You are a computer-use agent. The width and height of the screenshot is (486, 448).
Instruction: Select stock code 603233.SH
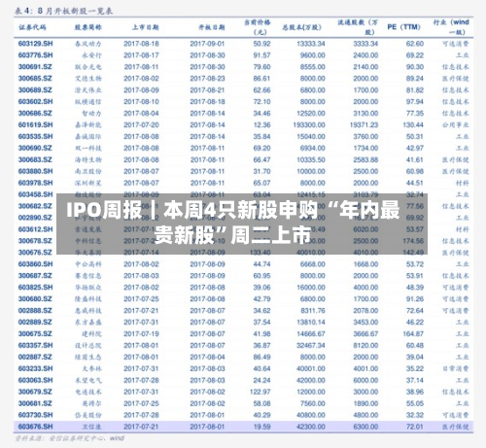(35, 368)
